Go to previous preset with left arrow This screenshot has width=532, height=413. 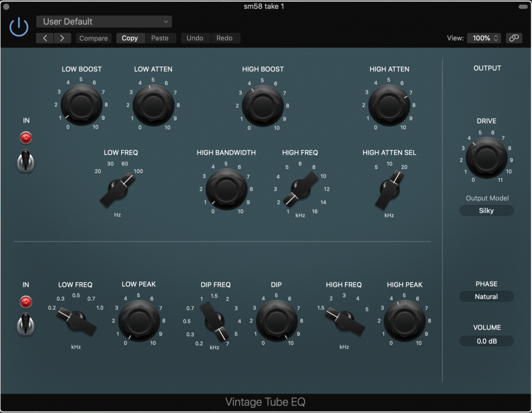(45, 38)
